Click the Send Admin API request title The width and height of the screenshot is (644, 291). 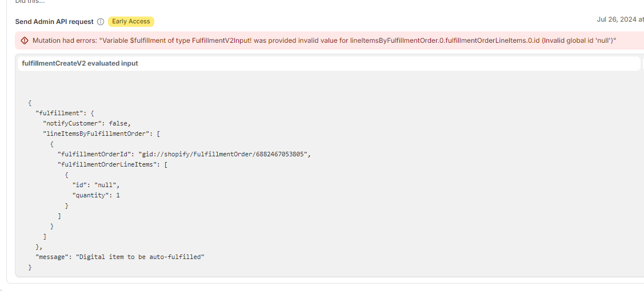(x=54, y=22)
